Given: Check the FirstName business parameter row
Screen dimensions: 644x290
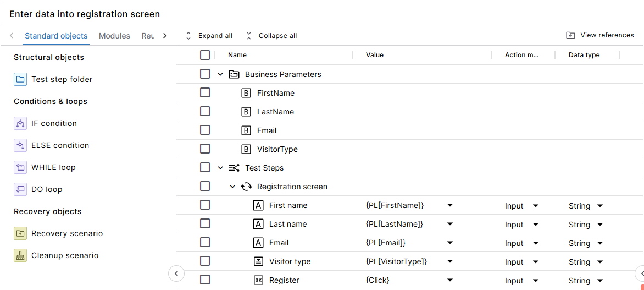Looking at the screenshot, I should click(x=205, y=93).
